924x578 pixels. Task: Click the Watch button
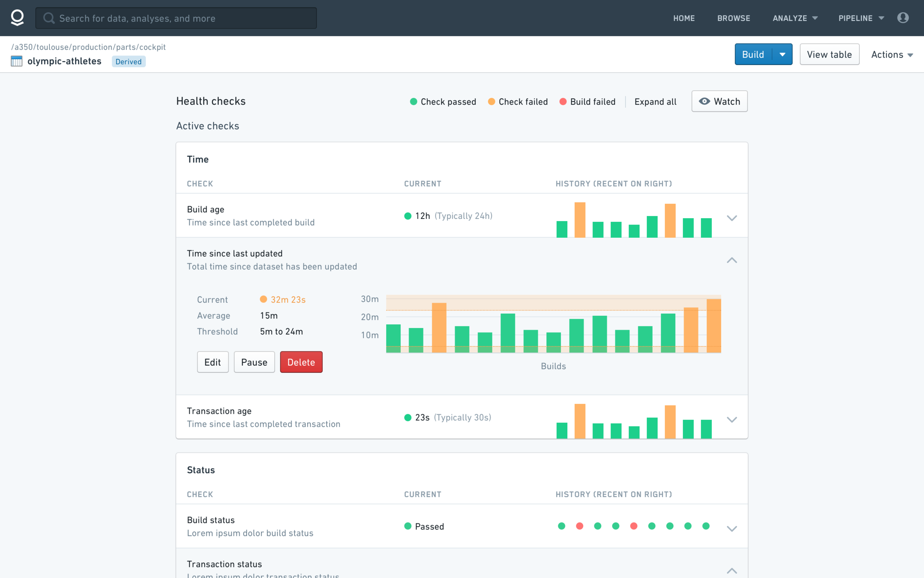(x=719, y=101)
